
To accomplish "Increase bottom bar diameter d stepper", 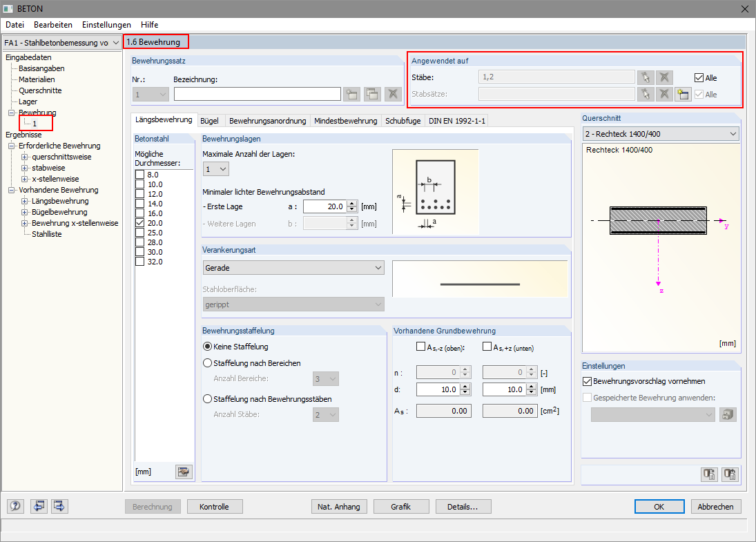I will click(x=532, y=387).
